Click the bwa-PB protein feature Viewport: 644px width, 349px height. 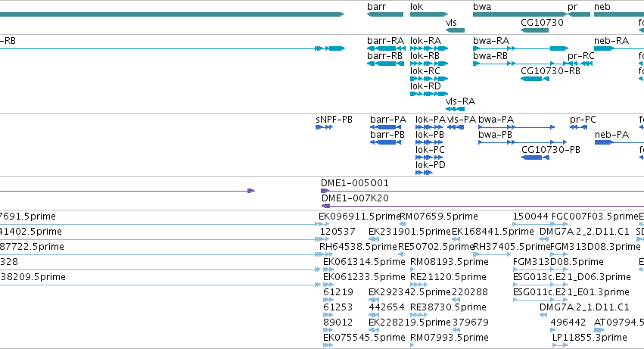[522, 142]
